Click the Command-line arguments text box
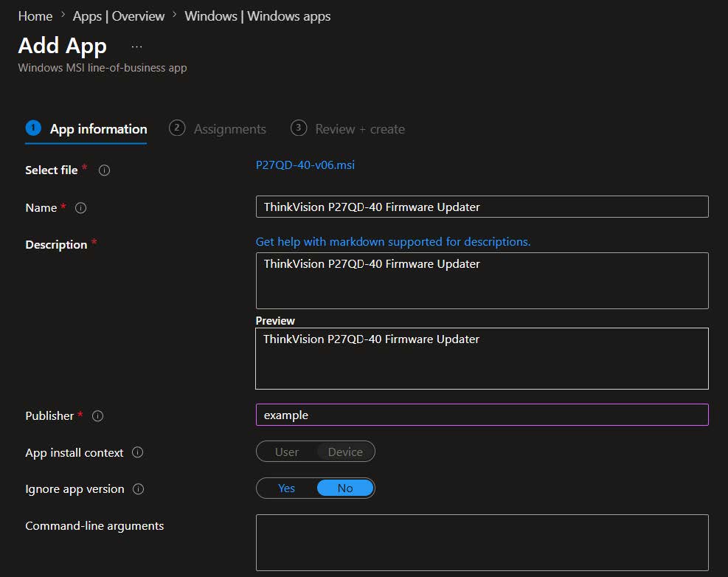Image resolution: width=728 pixels, height=577 pixels. pyautogui.click(x=482, y=542)
